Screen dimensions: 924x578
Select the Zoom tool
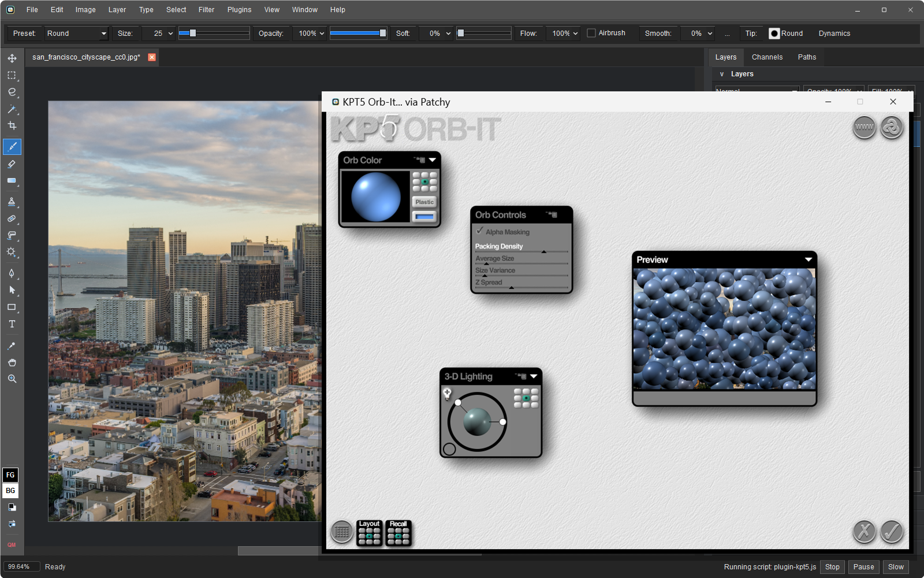point(12,379)
